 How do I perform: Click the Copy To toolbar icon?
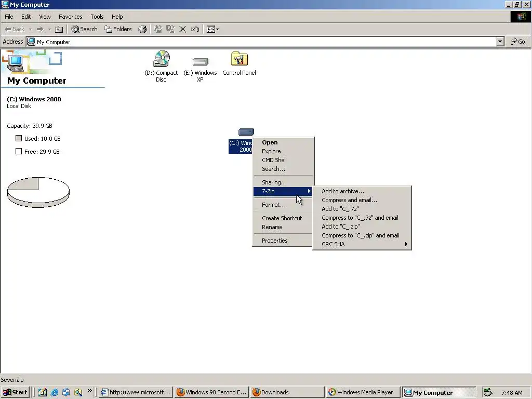click(x=170, y=29)
